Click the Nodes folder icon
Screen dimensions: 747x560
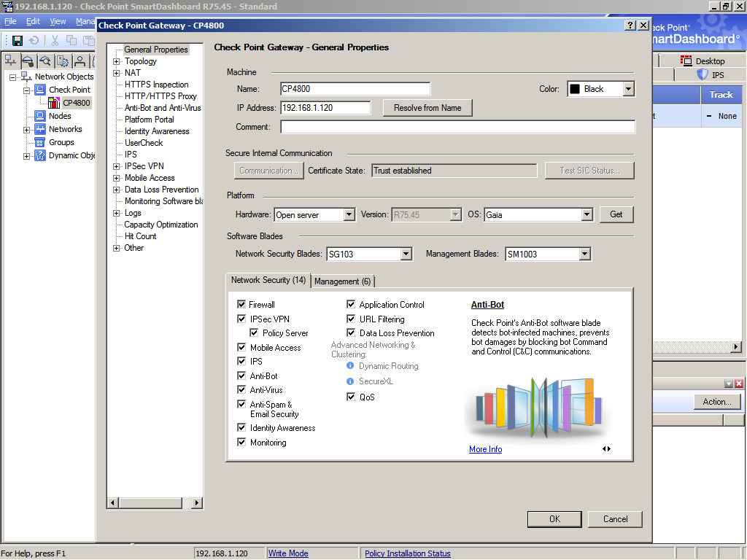41,116
